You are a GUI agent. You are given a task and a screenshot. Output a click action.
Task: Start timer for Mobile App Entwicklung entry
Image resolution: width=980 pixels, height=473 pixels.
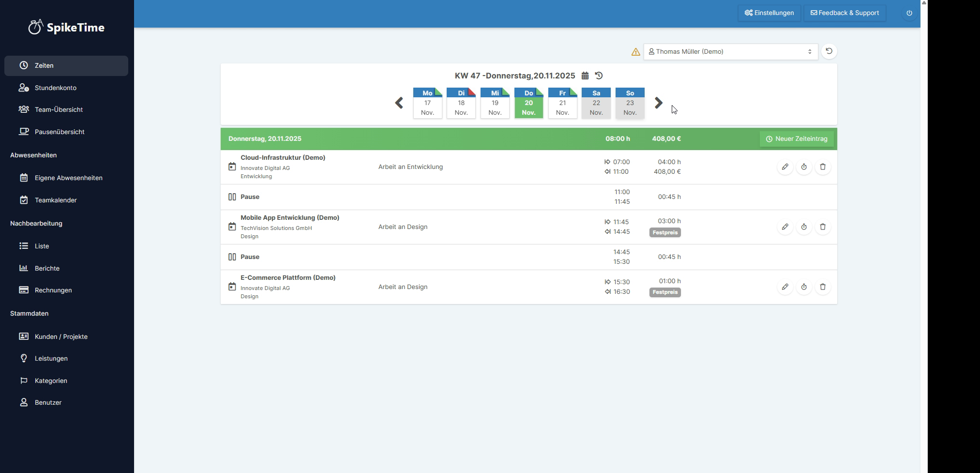(804, 227)
